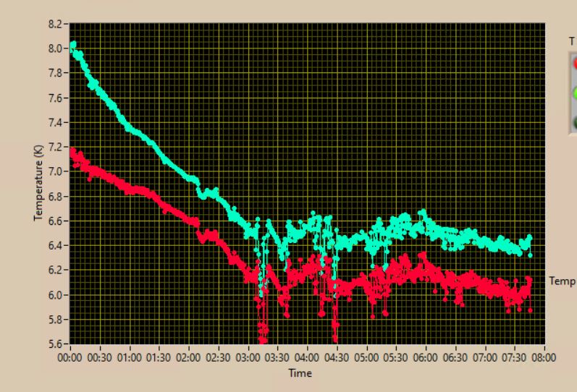Click the 02:30 time axis label
The image size is (577, 392).
pyautogui.click(x=218, y=358)
